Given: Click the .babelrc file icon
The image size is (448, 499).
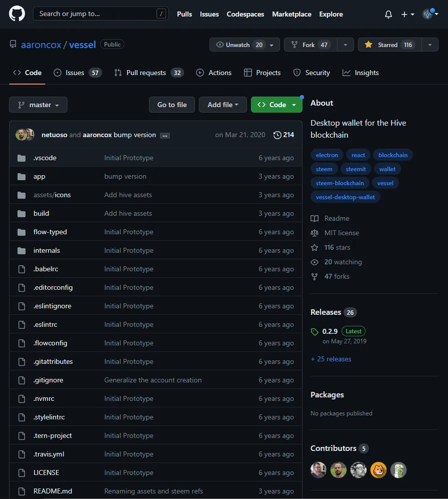Looking at the screenshot, I should (x=21, y=269).
